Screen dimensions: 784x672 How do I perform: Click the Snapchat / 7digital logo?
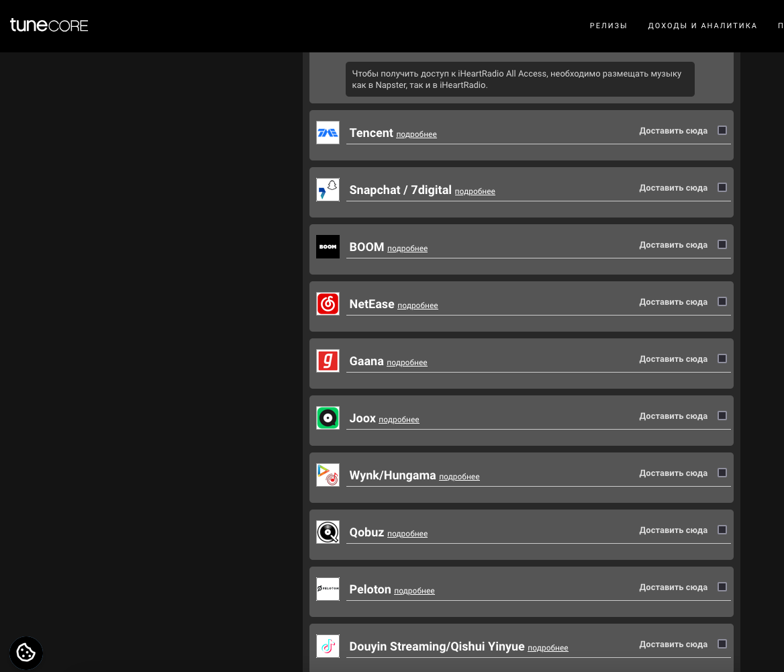328,189
